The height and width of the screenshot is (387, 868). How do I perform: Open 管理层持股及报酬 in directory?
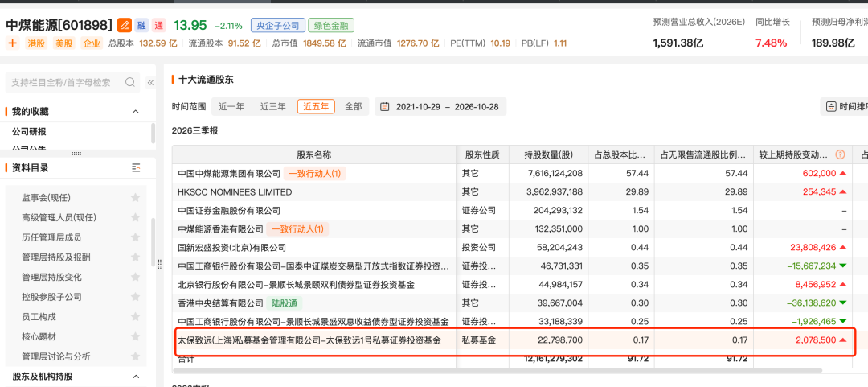pyautogui.click(x=56, y=257)
